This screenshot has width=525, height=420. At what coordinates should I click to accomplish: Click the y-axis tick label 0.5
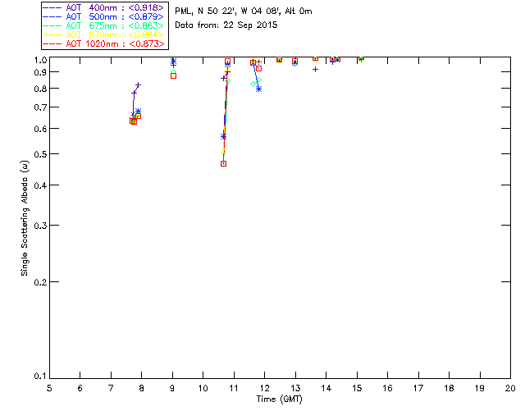click(40, 154)
